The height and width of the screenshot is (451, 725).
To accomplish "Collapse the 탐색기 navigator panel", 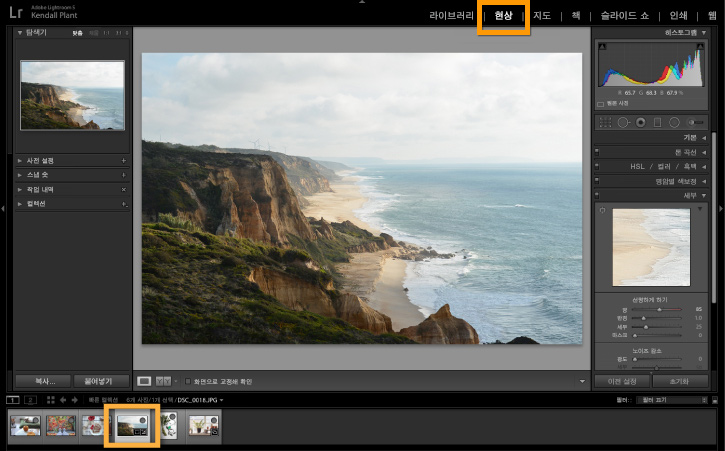I will click(20, 33).
